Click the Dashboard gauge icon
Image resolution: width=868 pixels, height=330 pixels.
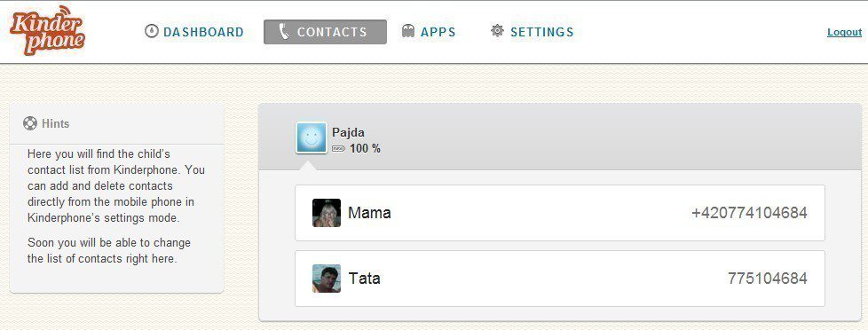151,31
